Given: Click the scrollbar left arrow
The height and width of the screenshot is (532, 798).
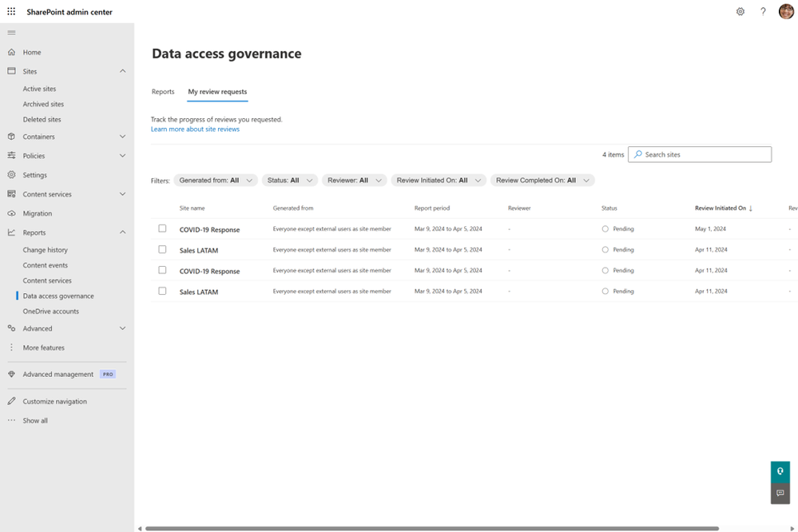Looking at the screenshot, I should 140,529.
